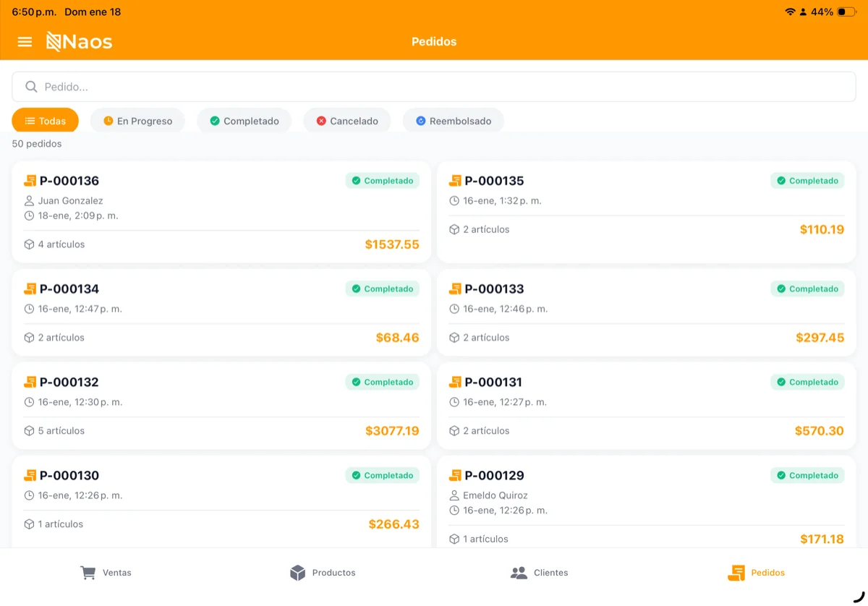
Task: Tap the search magnifier icon
Action: pyautogui.click(x=31, y=87)
